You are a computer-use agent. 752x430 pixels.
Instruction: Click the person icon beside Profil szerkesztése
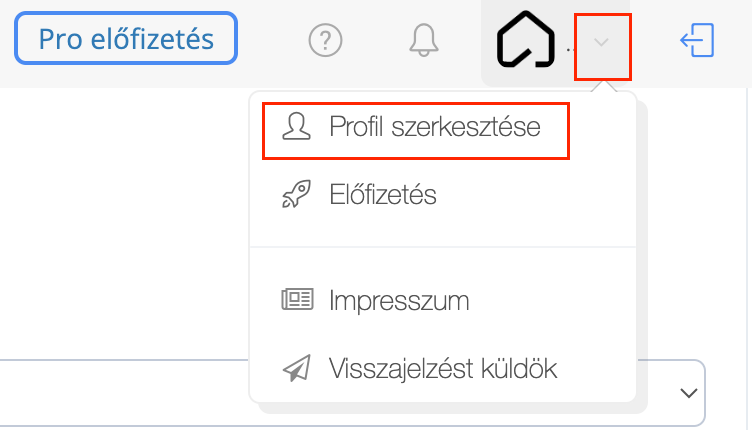pyautogui.click(x=296, y=127)
